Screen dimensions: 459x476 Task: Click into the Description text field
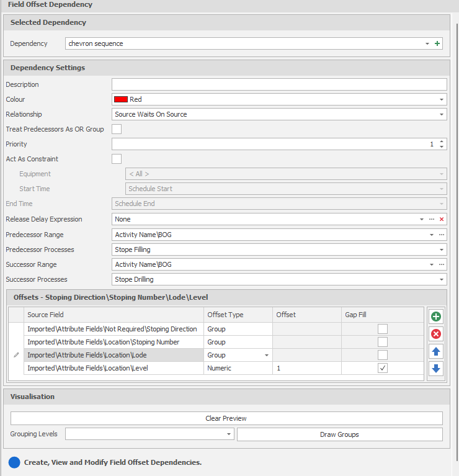[x=279, y=84]
